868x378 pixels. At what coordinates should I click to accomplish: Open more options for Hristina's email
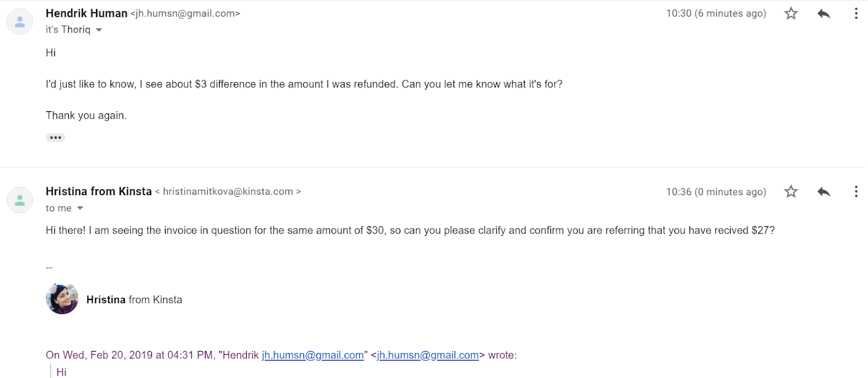pos(856,191)
